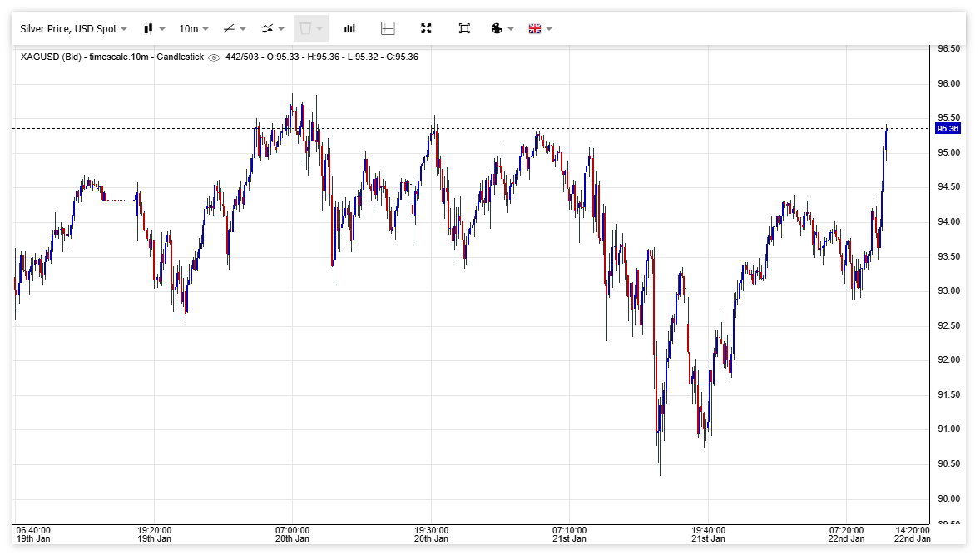Open the candlestick chart type menu

pyautogui.click(x=154, y=28)
